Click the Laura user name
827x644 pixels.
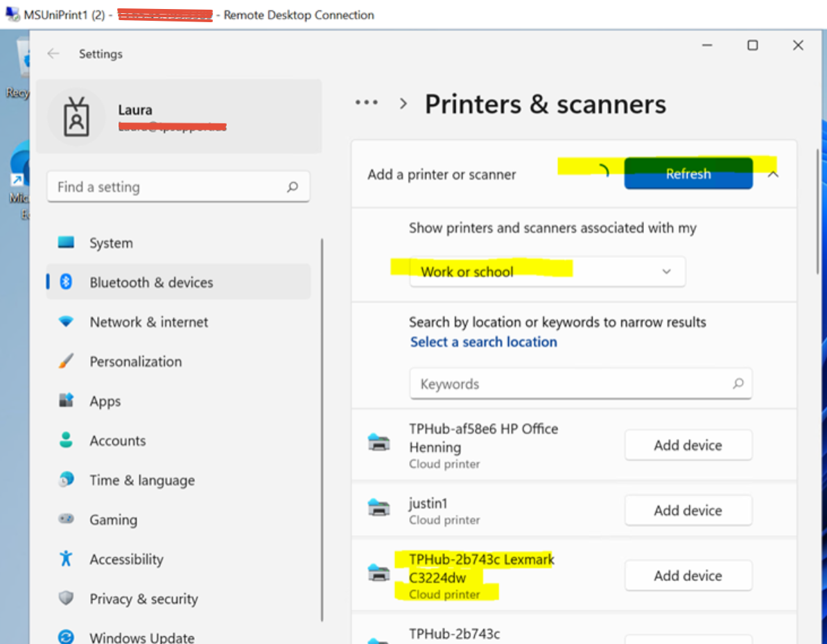135,110
